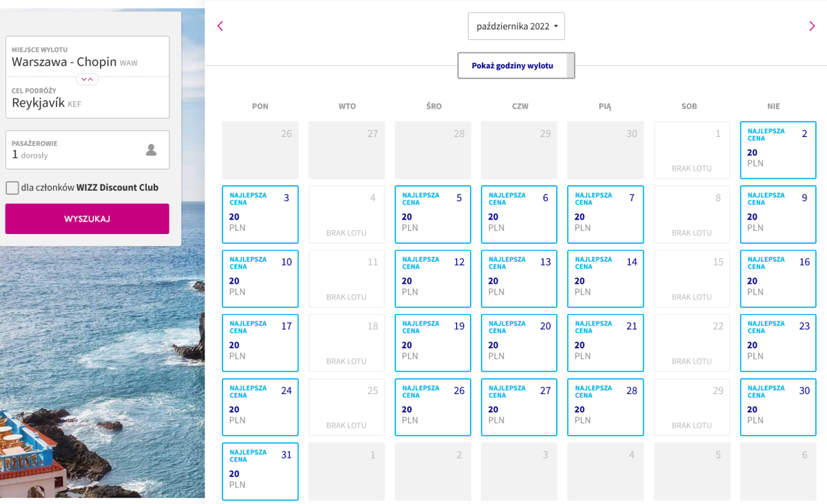Click the October 28 date tile

[x=606, y=407]
